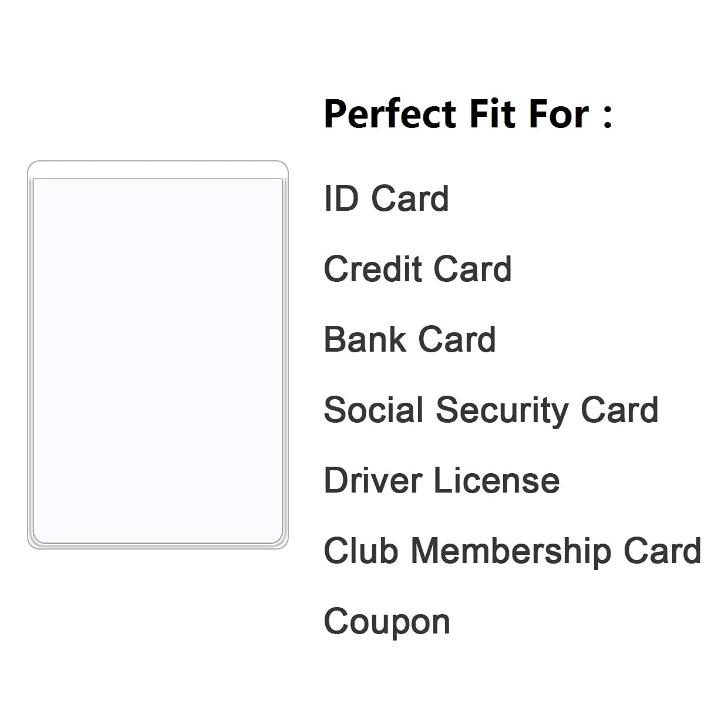The image size is (728, 728).
Task: Click the word "Social" in the list
Action: coord(373,410)
